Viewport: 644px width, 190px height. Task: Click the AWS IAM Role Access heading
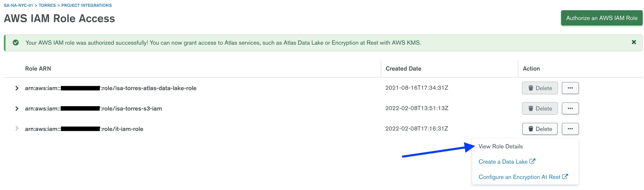pyautogui.click(x=59, y=18)
